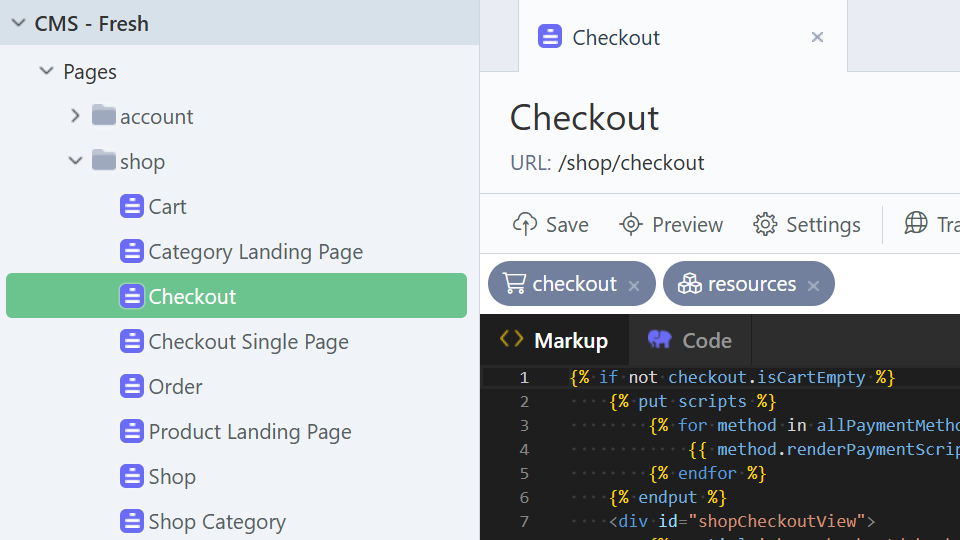Click the Markup angle brackets icon

point(511,339)
